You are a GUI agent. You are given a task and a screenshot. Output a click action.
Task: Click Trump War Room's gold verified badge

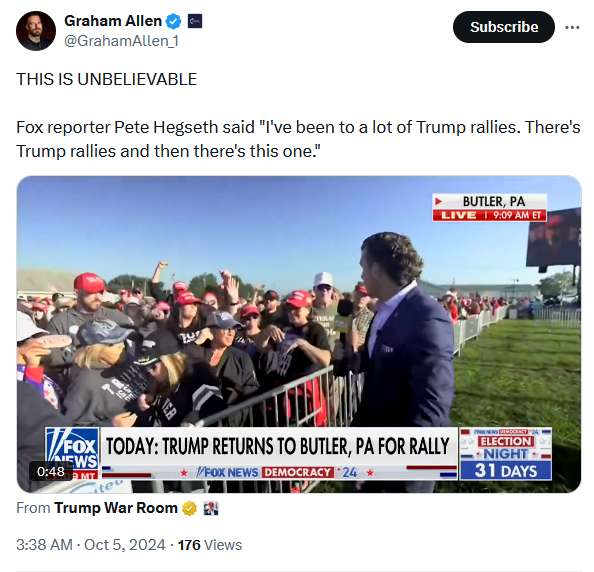tap(189, 508)
